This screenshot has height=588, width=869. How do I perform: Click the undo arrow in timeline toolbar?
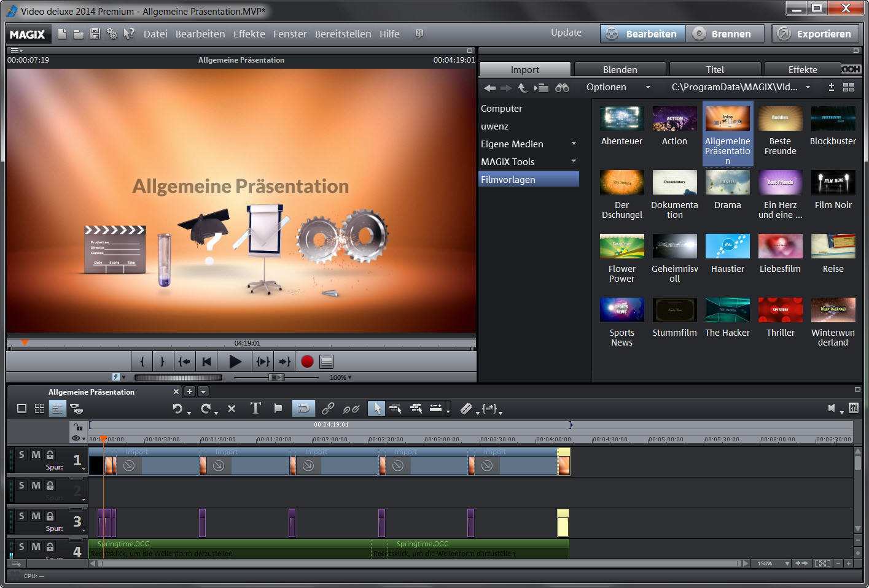pyautogui.click(x=177, y=409)
